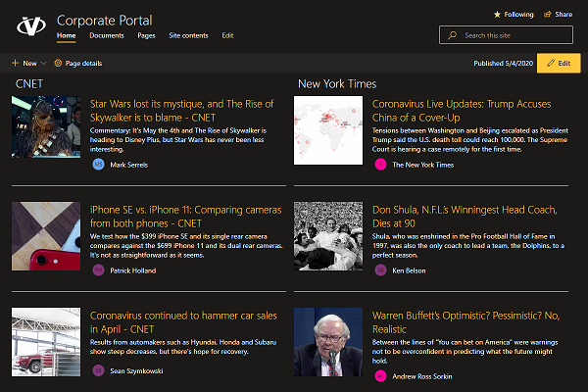Click inside the Search this site field
The height and width of the screenshot is (392, 588).
[506, 35]
